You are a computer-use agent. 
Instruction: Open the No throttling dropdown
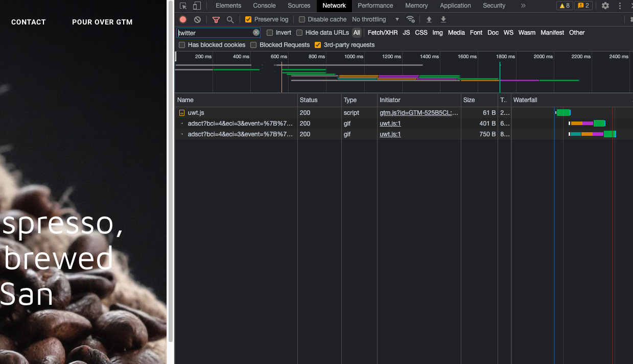pyautogui.click(x=376, y=19)
